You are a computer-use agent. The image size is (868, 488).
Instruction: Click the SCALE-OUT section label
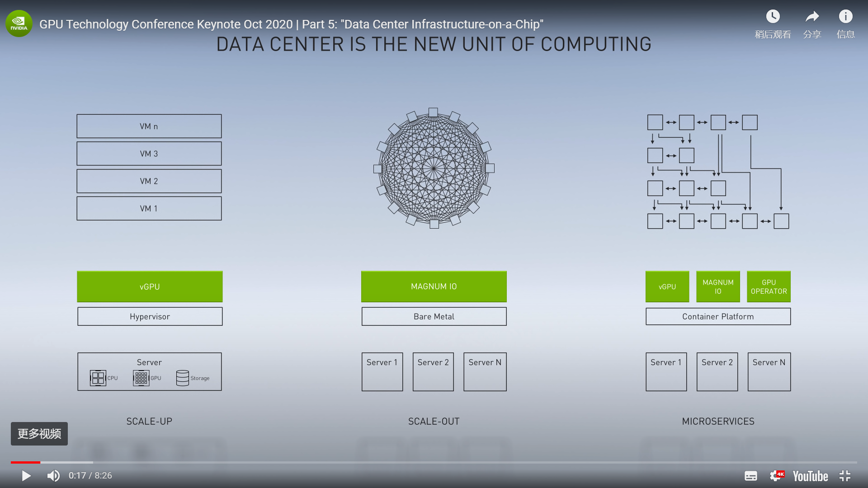point(434,420)
